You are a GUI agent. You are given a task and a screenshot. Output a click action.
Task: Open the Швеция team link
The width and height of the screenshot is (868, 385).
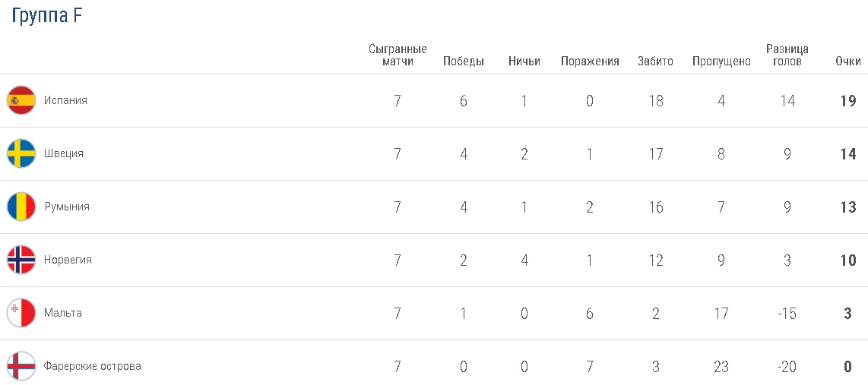pyautogui.click(x=64, y=153)
